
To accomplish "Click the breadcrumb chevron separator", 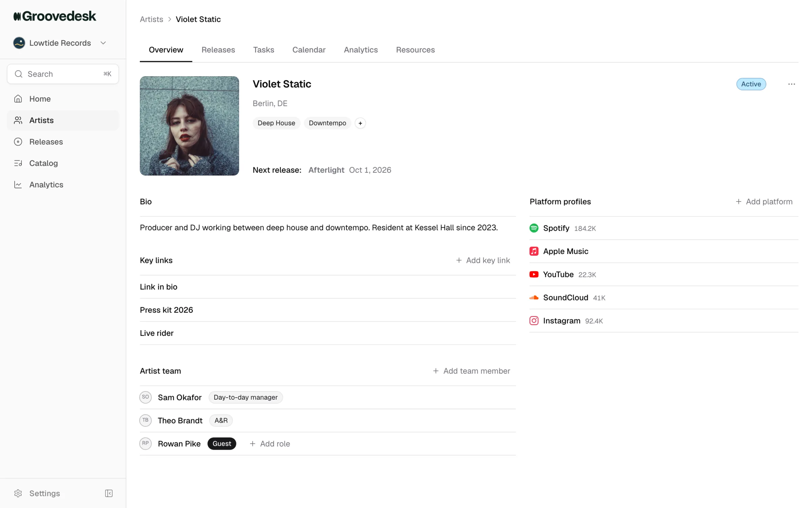I will 170,19.
